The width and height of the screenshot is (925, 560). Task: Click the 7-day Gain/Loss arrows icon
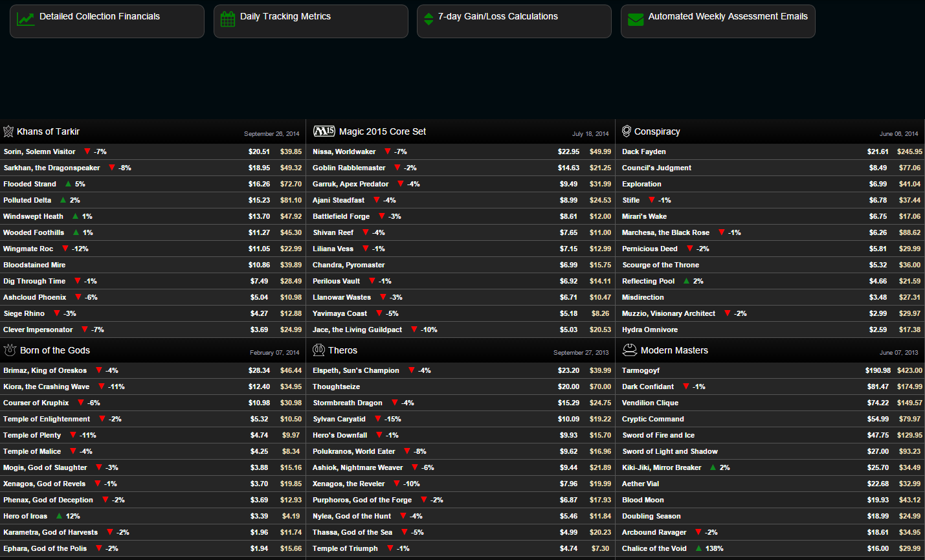pos(429,19)
